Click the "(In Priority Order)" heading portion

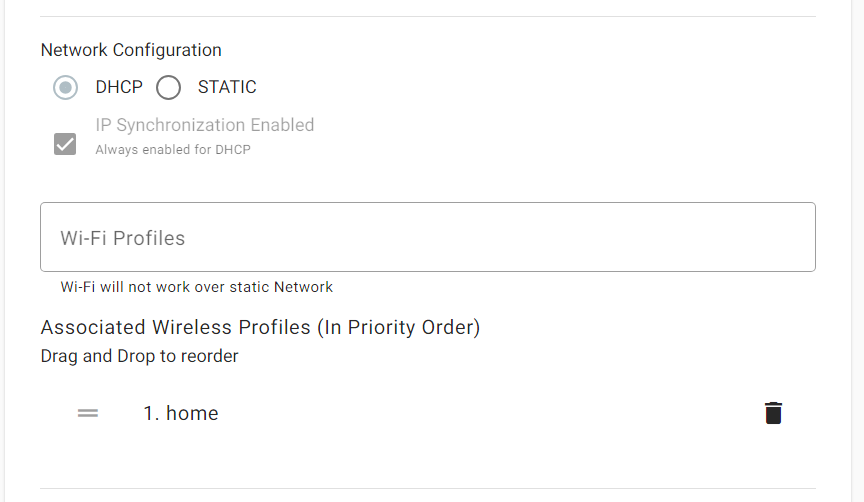click(399, 327)
